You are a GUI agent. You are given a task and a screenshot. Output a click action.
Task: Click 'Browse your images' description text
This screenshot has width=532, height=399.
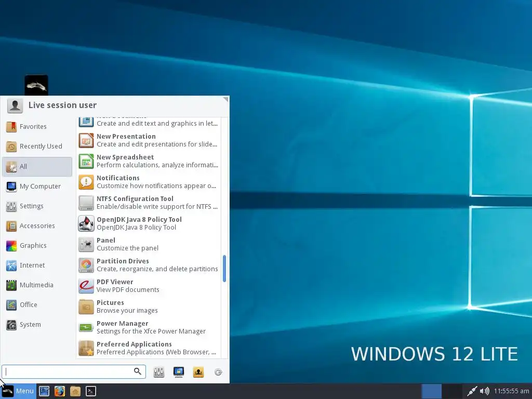pyautogui.click(x=127, y=311)
